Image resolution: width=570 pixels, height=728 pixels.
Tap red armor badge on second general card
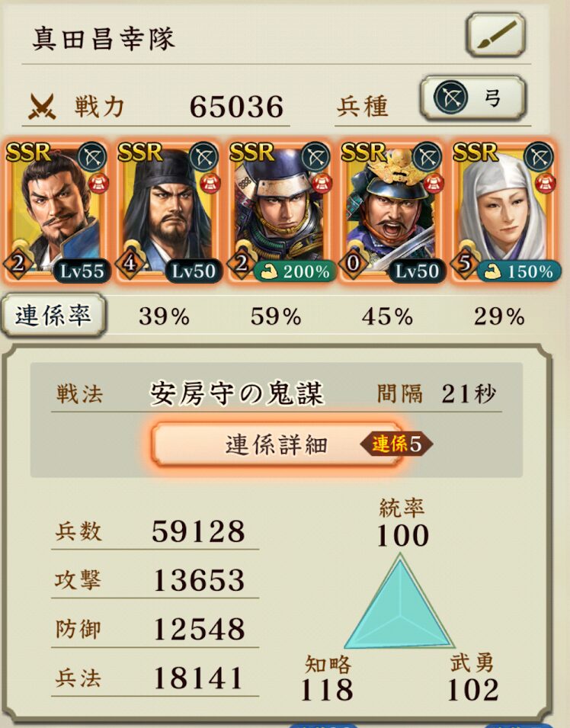(x=210, y=183)
